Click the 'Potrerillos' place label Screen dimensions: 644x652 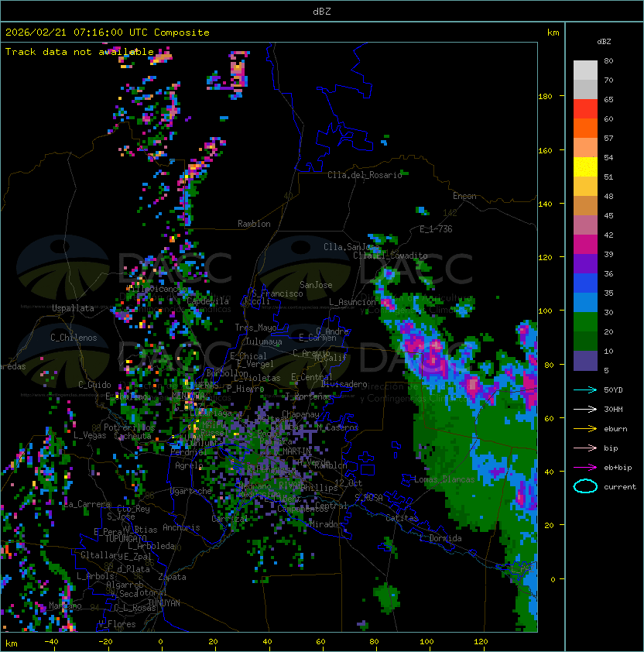[x=129, y=427]
